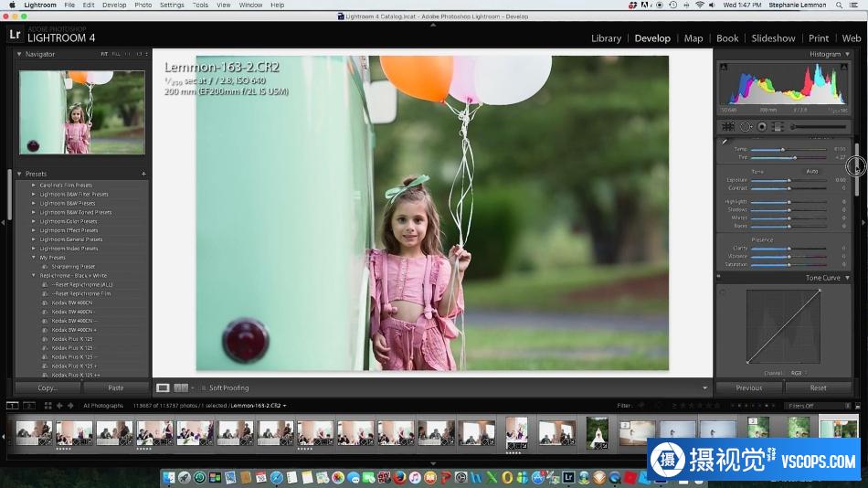The height and width of the screenshot is (488, 868).
Task: Select Kodak Plus-X 125 ++ preset
Action: tap(76, 375)
